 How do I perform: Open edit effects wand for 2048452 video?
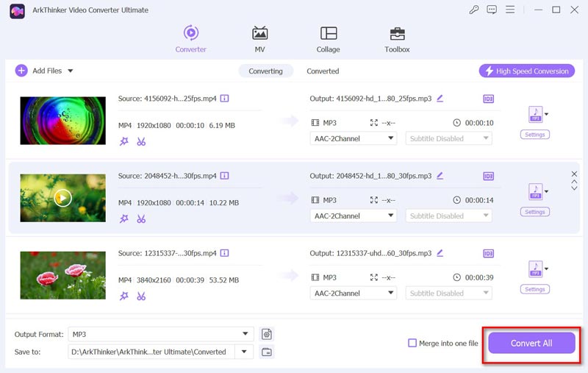[x=124, y=219]
